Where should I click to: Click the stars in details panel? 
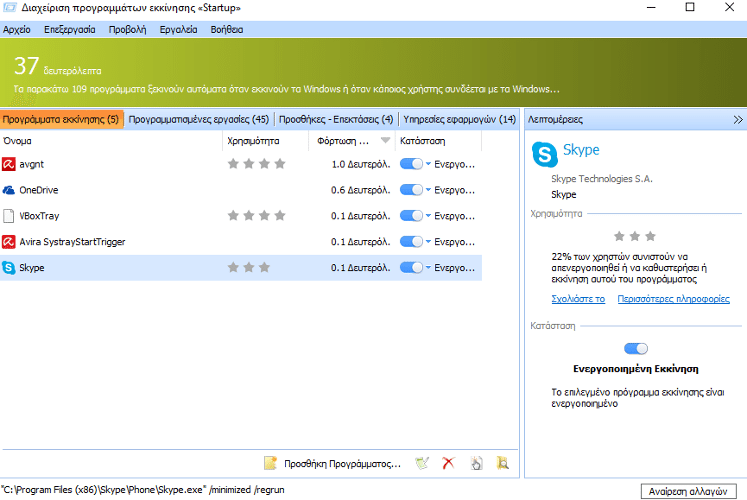point(635,236)
